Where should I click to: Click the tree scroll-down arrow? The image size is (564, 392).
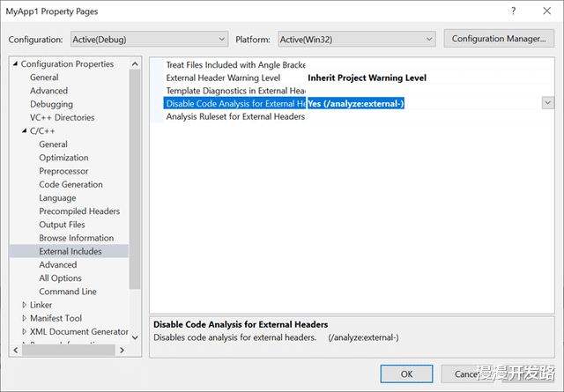(x=135, y=337)
